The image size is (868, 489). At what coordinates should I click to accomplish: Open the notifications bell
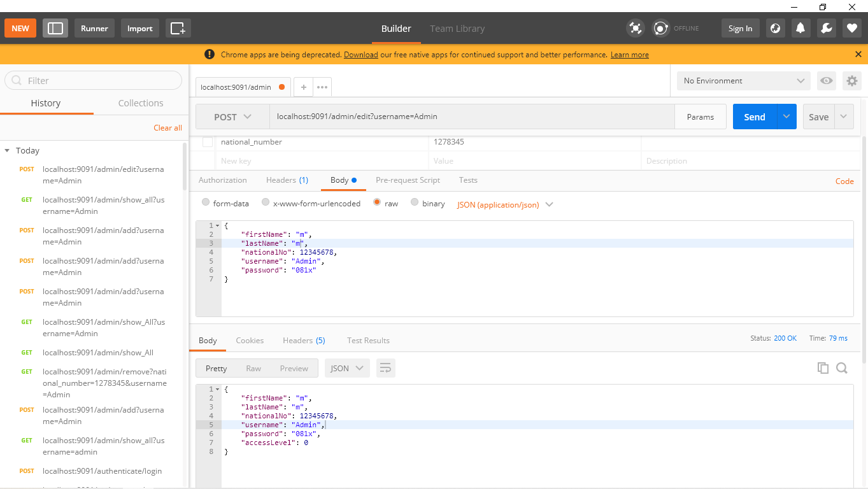coord(800,28)
